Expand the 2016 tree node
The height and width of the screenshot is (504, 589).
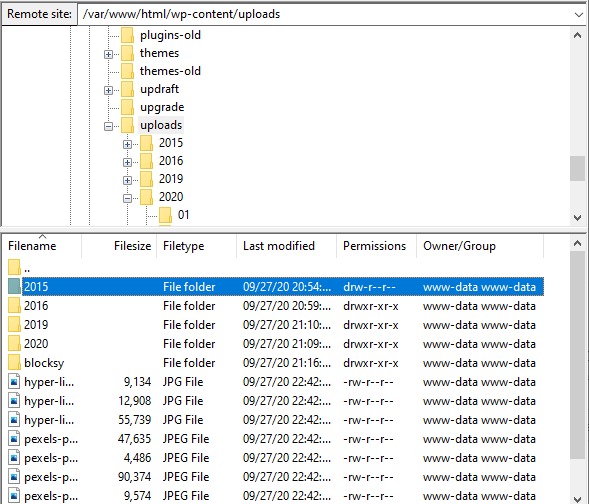(x=127, y=163)
